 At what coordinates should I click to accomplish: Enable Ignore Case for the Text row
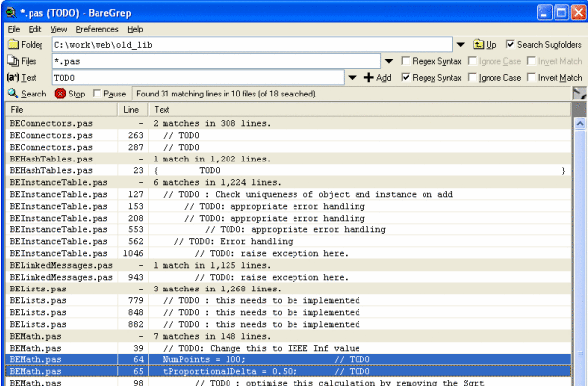(x=473, y=77)
